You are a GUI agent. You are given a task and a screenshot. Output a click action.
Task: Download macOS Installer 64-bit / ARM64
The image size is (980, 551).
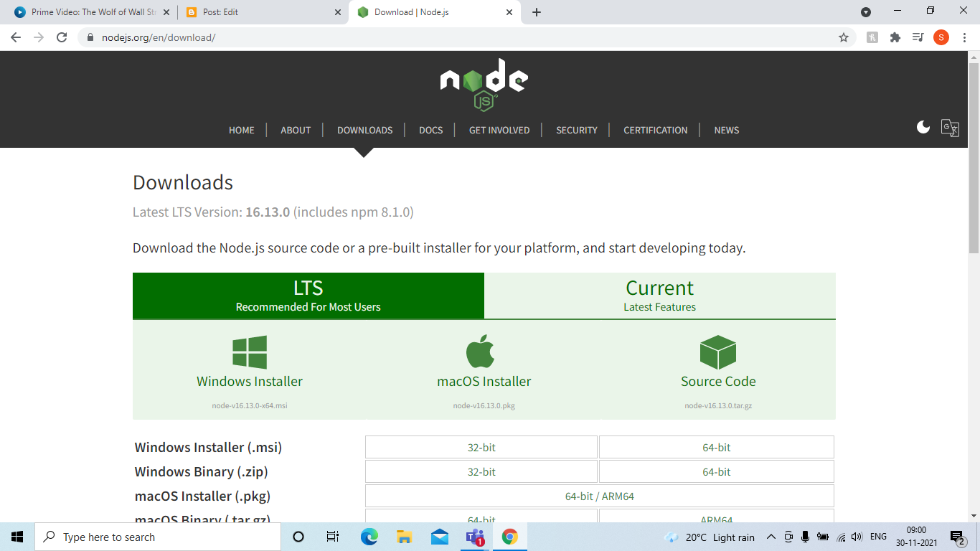pyautogui.click(x=600, y=496)
